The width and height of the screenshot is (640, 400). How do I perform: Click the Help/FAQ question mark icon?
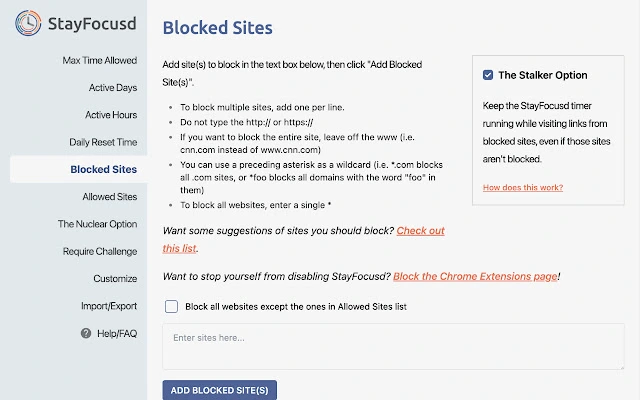tap(86, 333)
